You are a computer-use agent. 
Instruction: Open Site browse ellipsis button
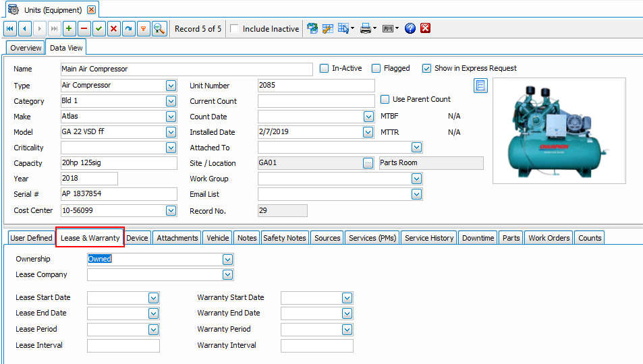coord(368,163)
